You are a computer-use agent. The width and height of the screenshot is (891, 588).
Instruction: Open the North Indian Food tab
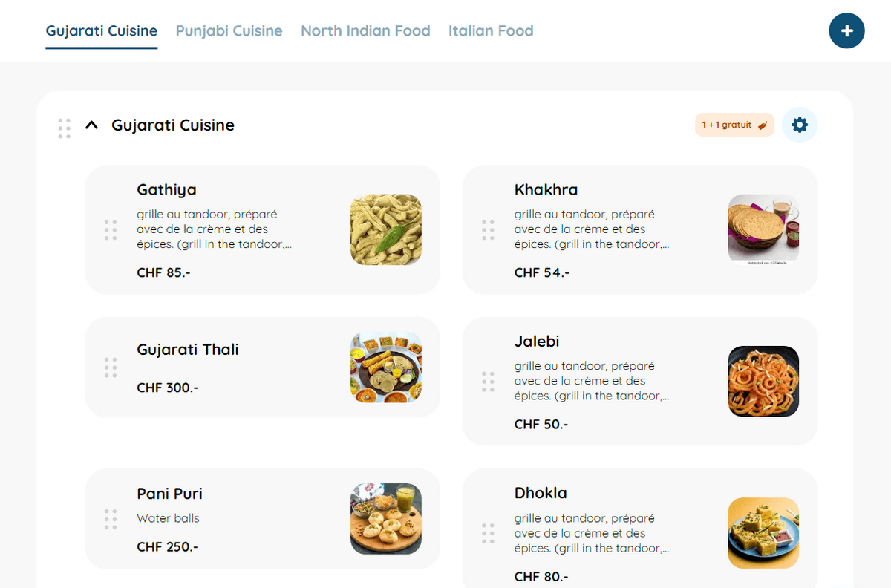tap(365, 31)
